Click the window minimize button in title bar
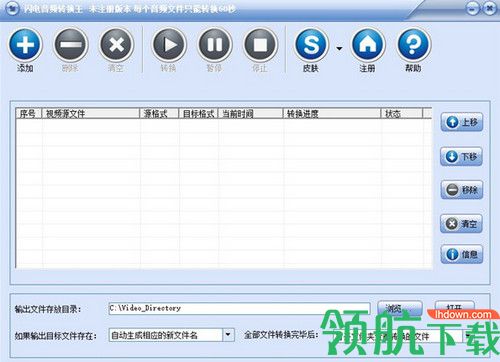500x362 pixels. pos(472,9)
